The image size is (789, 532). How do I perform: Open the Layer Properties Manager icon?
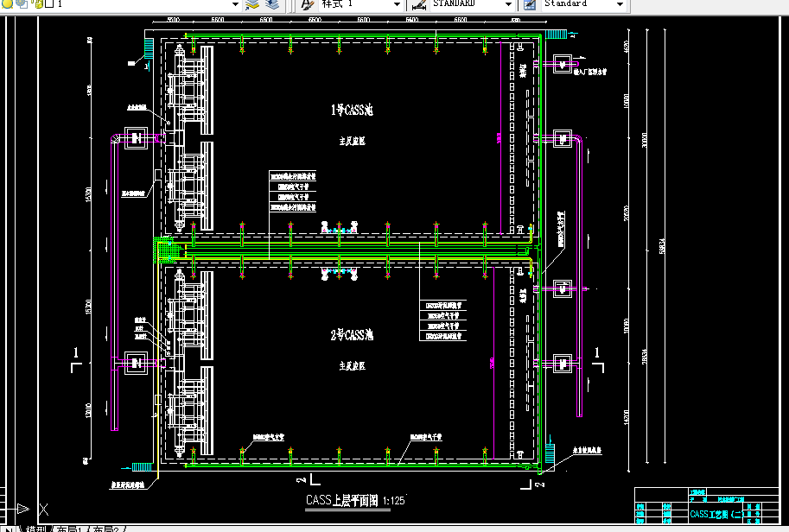click(252, 5)
